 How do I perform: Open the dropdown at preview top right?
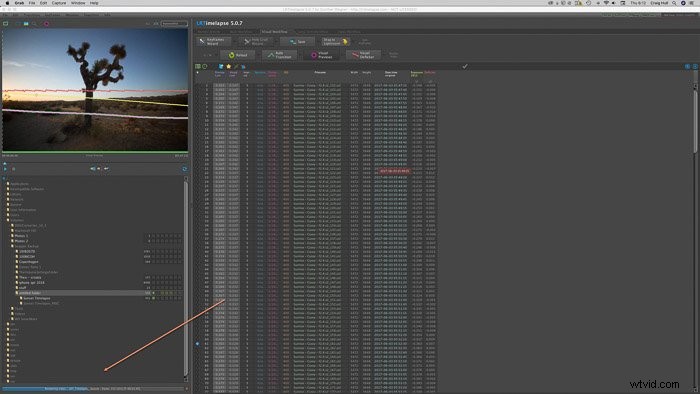coord(174,24)
